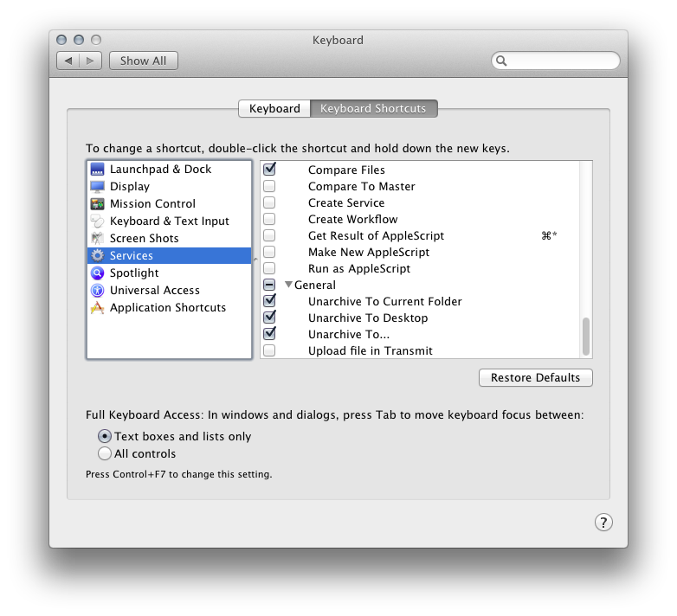This screenshot has height=616, width=677.
Task: Click the Screen Shots icon
Action: click(97, 238)
